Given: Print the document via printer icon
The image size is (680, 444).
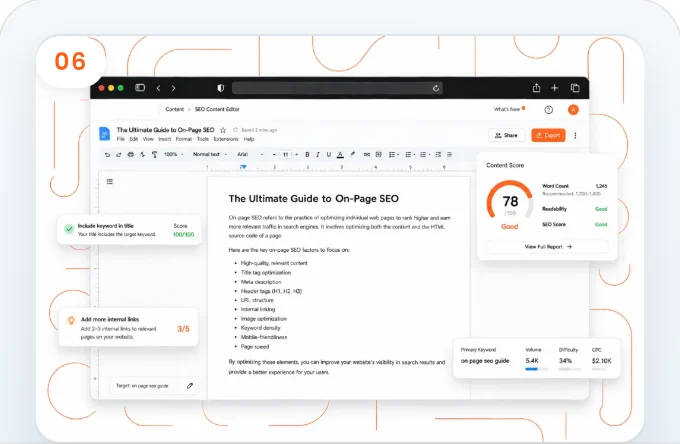Looking at the screenshot, I should [131, 154].
